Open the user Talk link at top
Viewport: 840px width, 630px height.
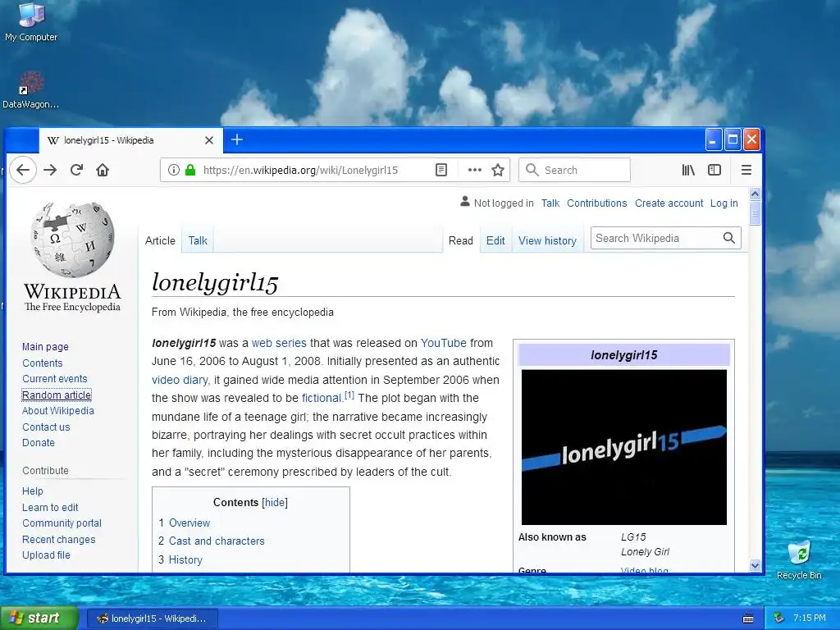[550, 203]
